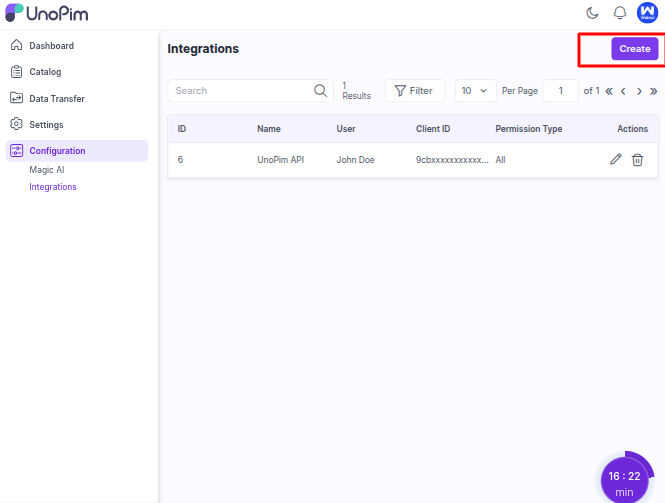Edit the UnoPim API integration
This screenshot has width=665, height=503.
616,160
